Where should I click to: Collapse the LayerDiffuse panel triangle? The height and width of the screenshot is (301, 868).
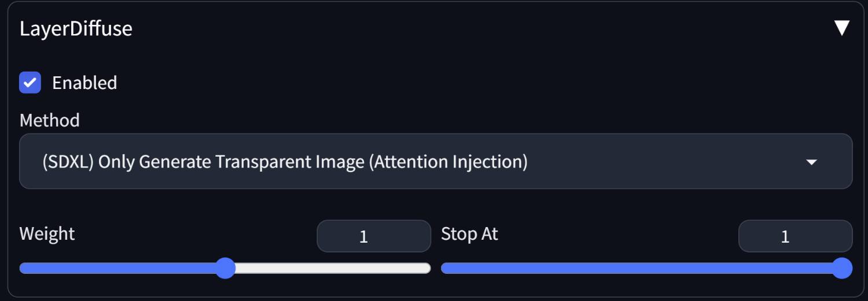841,28
